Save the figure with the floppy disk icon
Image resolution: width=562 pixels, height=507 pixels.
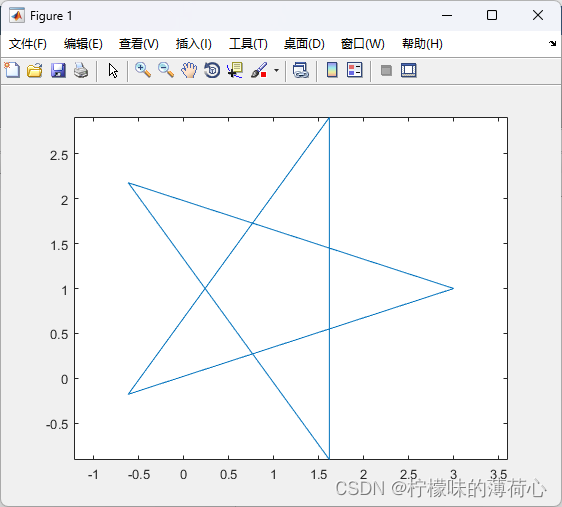click(58, 70)
